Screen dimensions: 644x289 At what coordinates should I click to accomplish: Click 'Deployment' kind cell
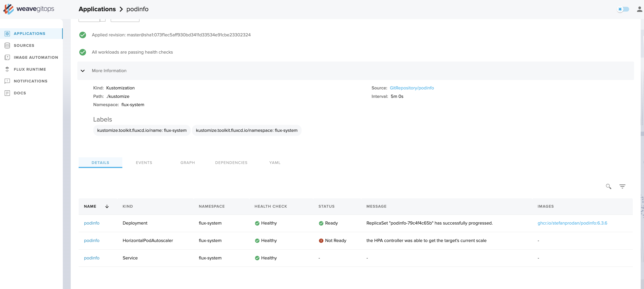[x=135, y=223]
